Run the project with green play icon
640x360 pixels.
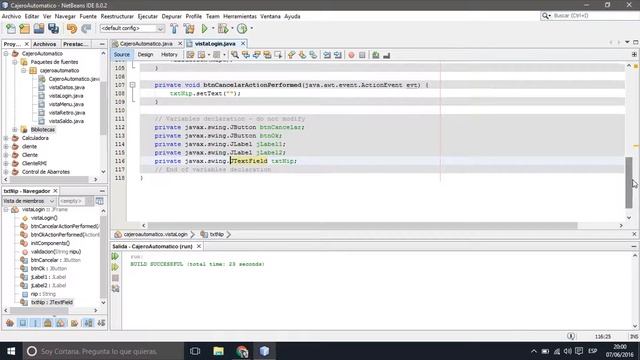(204, 29)
